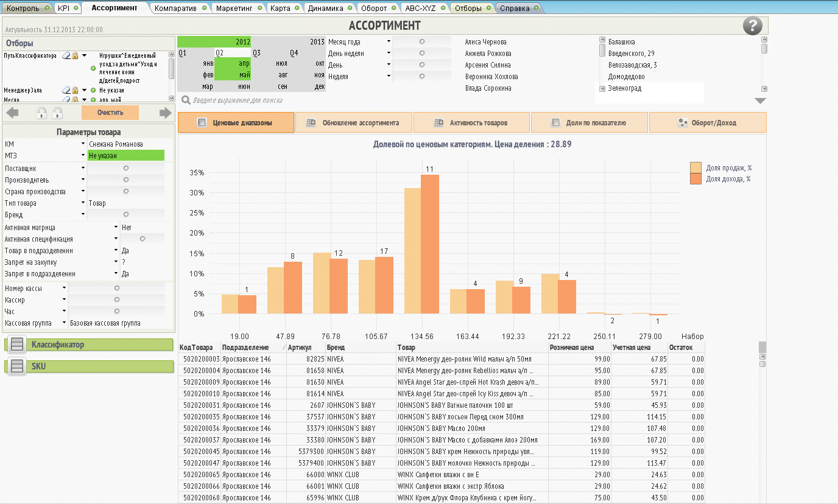
Task: Sort table by Розничная цена column header
Action: 580,347
